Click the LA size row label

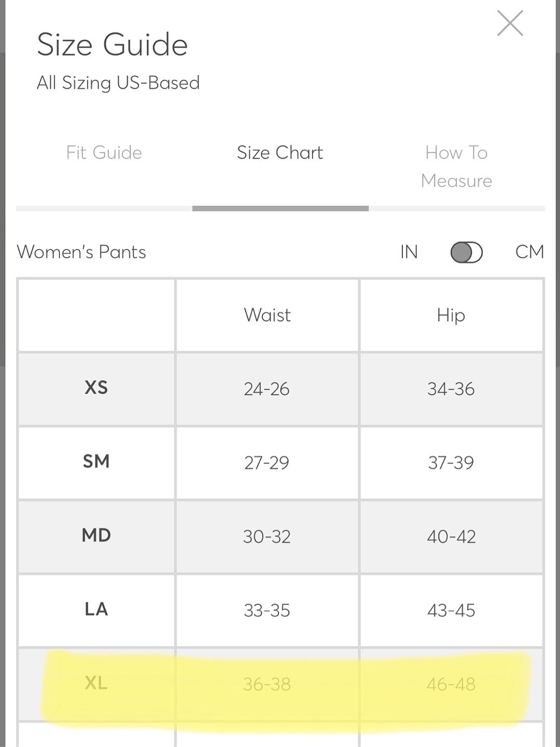coord(96,609)
